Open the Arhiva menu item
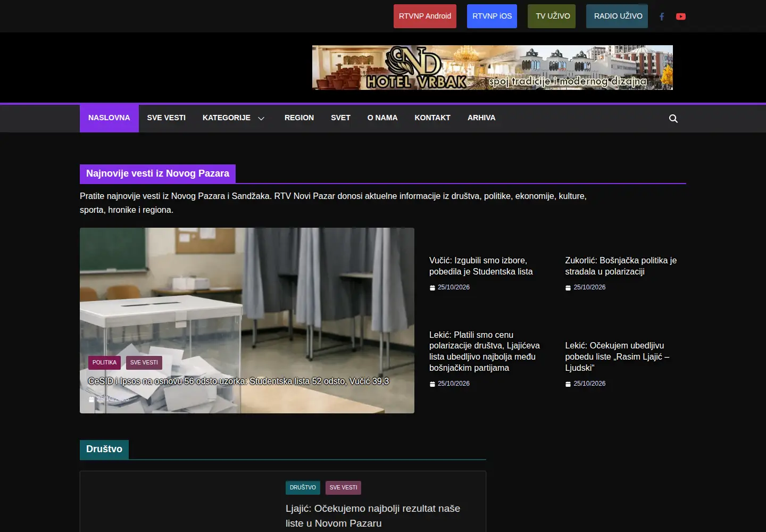This screenshot has width=766, height=532. point(481,118)
